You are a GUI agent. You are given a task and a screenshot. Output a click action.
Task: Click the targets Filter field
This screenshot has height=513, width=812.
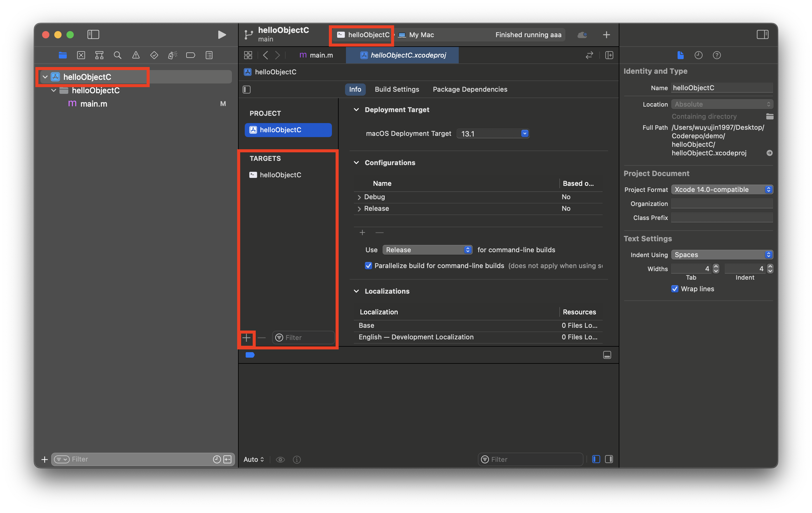click(x=304, y=338)
